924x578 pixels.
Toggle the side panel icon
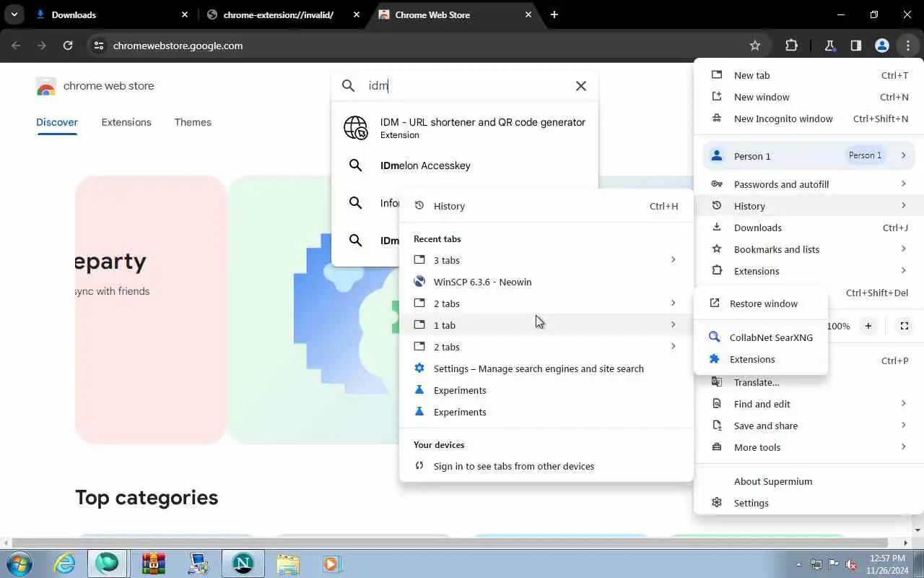coord(855,46)
